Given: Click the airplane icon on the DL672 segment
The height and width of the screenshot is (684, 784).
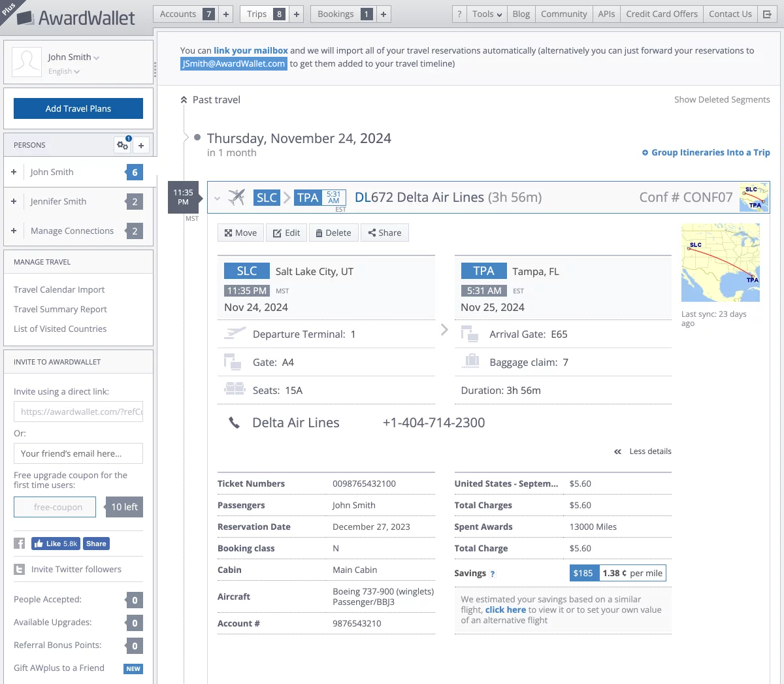Looking at the screenshot, I should click(x=237, y=197).
